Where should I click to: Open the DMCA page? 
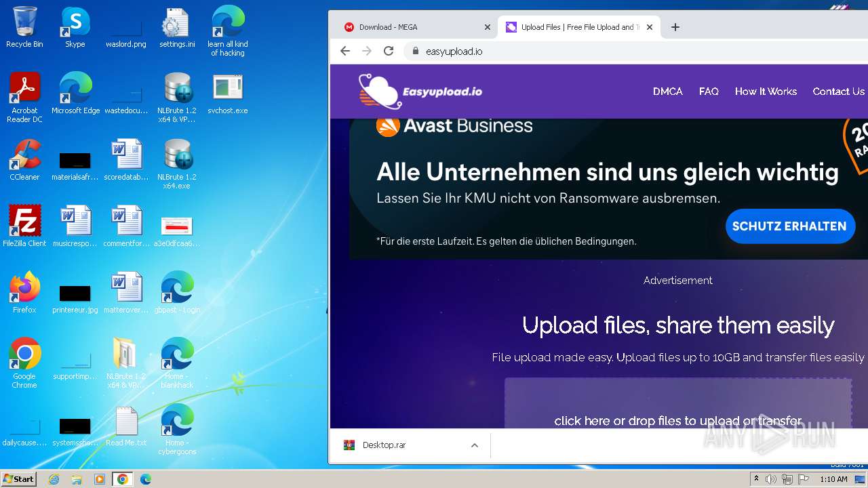coord(667,91)
